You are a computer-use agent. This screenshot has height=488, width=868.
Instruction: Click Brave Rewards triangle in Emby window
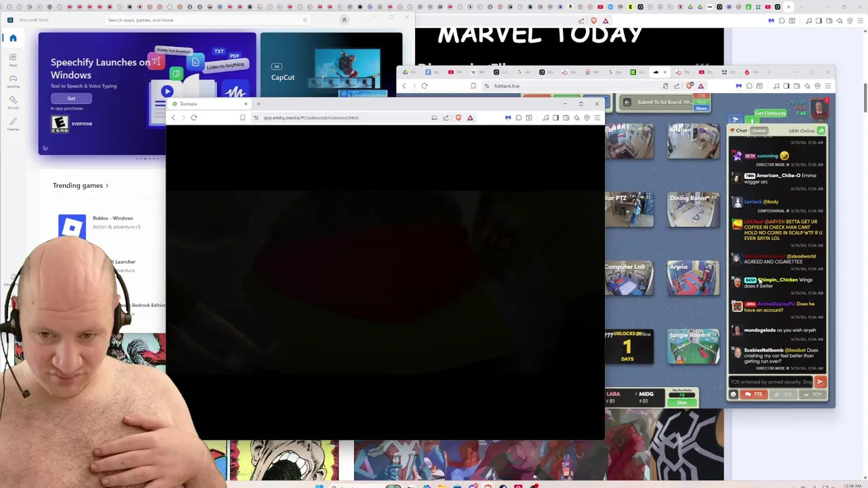(470, 118)
